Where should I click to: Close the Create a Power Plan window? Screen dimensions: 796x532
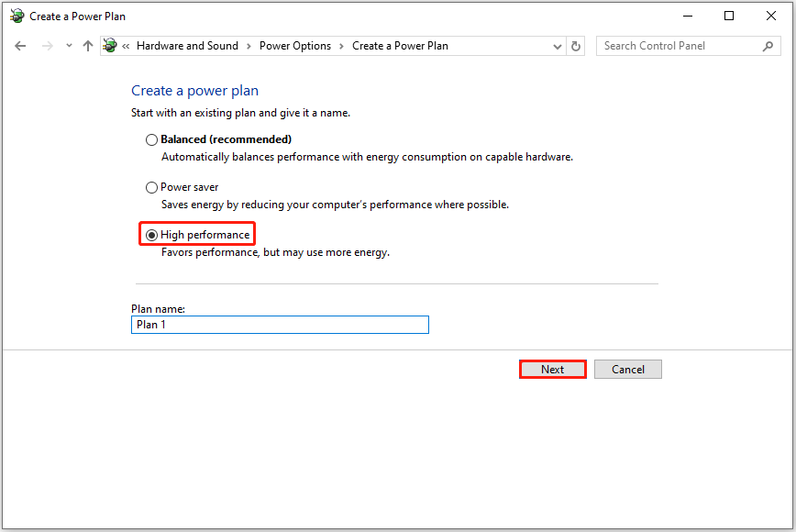(x=770, y=16)
